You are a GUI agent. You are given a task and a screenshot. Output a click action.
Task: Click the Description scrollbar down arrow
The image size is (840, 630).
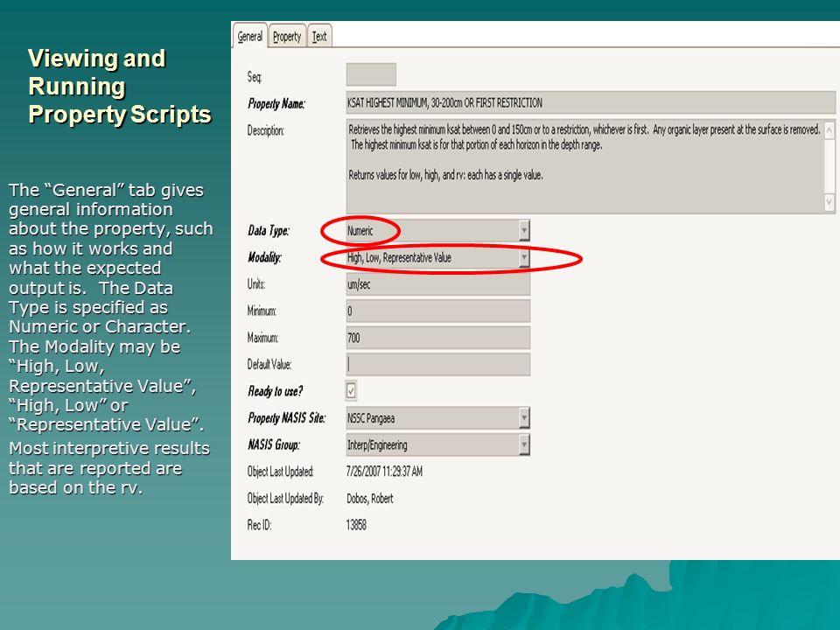coord(829,202)
